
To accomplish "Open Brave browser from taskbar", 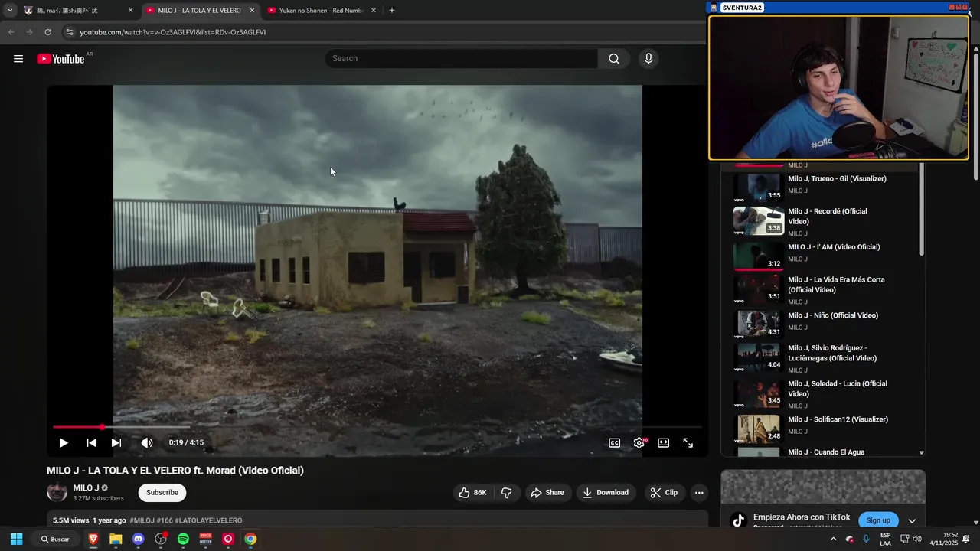I will [93, 539].
